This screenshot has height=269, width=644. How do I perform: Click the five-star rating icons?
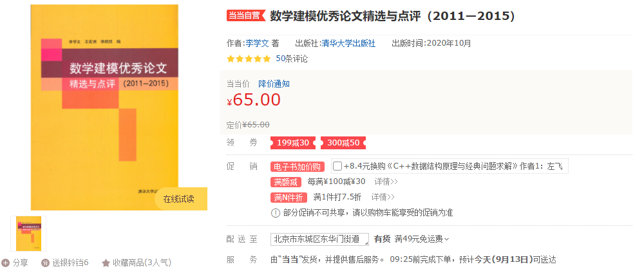249,59
